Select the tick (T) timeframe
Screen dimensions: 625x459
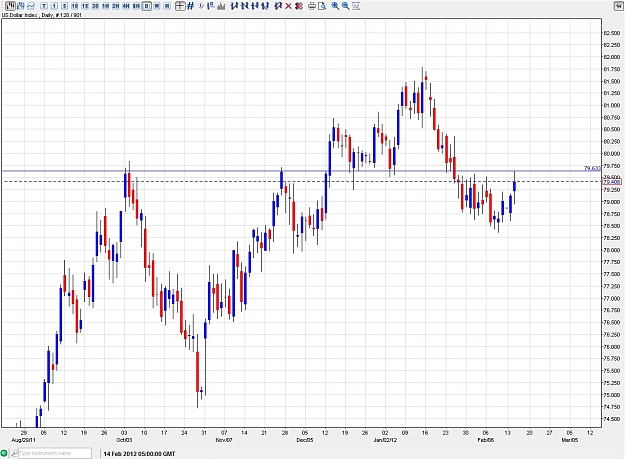[x=44, y=6]
